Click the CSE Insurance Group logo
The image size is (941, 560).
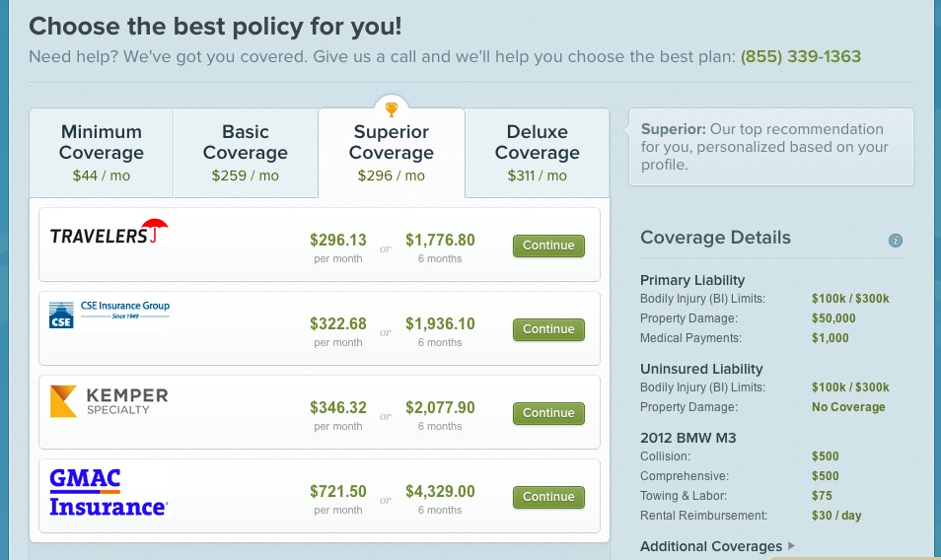tap(109, 315)
